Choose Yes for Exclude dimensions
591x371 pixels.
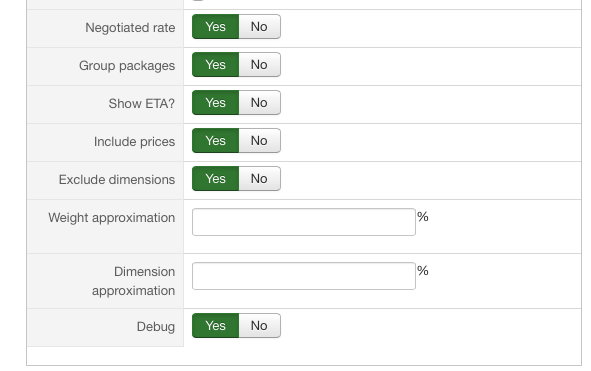click(x=215, y=179)
